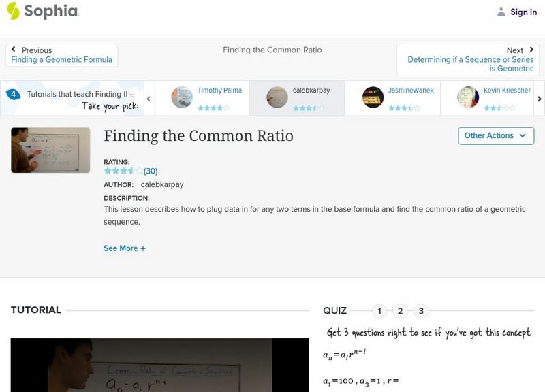Image resolution: width=545 pixels, height=392 pixels.
Task: Go to Previous: Finding a Geometric Formula
Action: tap(61, 55)
